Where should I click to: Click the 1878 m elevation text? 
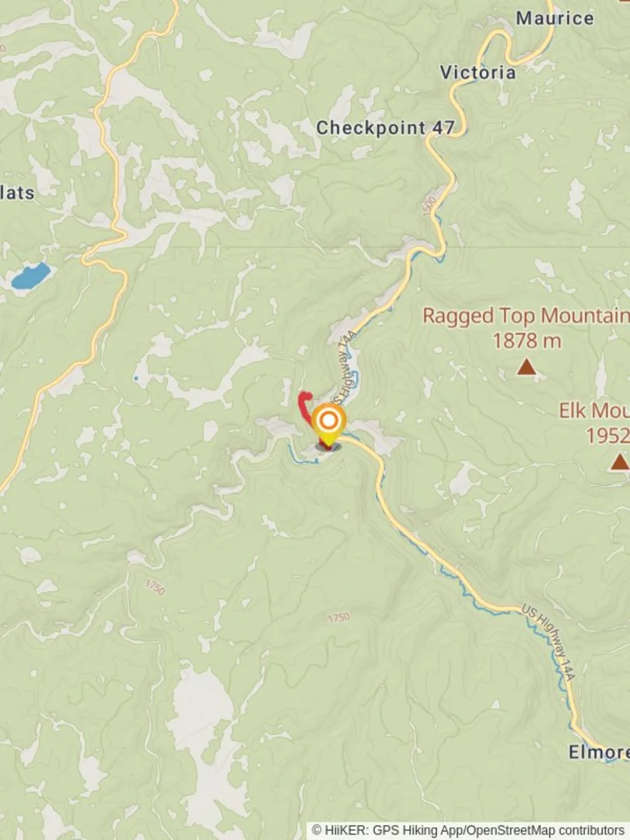click(x=527, y=341)
